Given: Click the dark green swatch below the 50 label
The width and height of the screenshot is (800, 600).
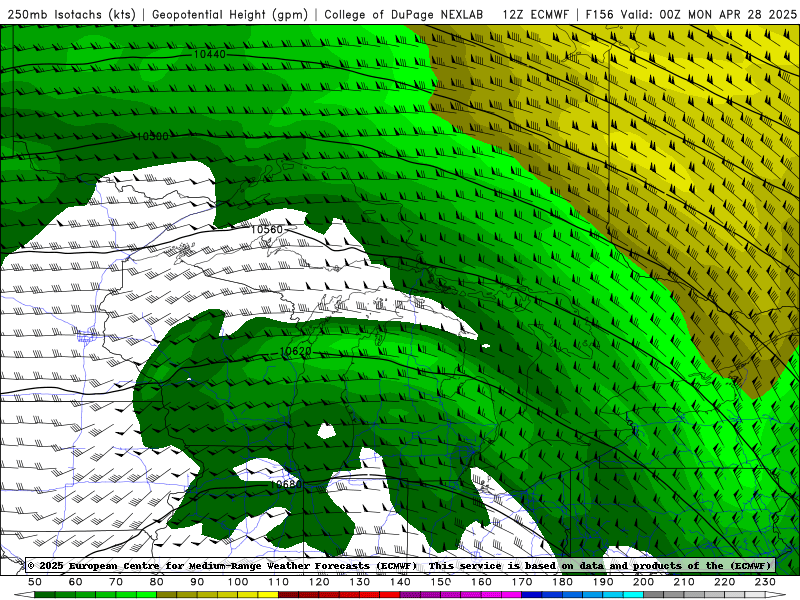Looking at the screenshot, I should (x=45, y=595).
